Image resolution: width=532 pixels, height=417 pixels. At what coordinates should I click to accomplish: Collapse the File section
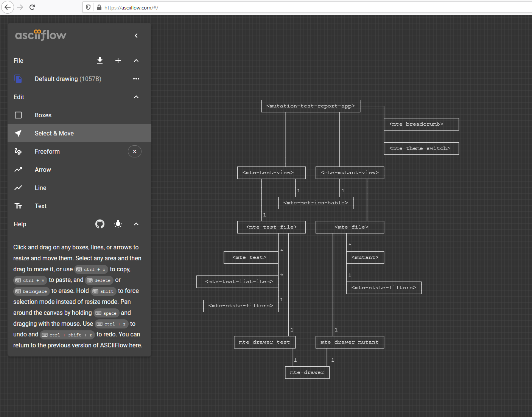(x=136, y=61)
